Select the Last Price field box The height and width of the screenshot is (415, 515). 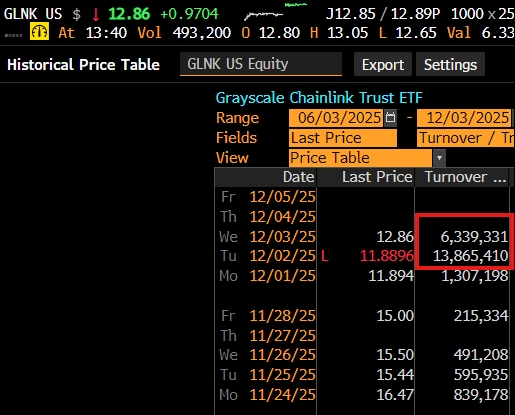point(343,138)
